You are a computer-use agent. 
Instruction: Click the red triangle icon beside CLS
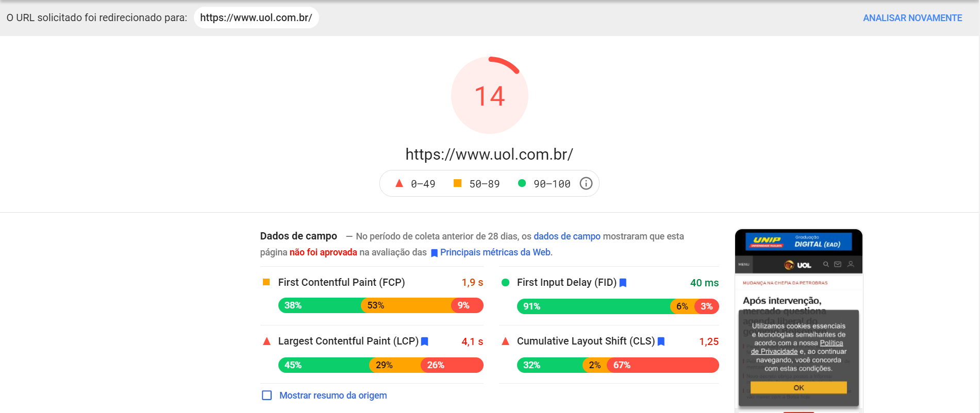tap(506, 341)
